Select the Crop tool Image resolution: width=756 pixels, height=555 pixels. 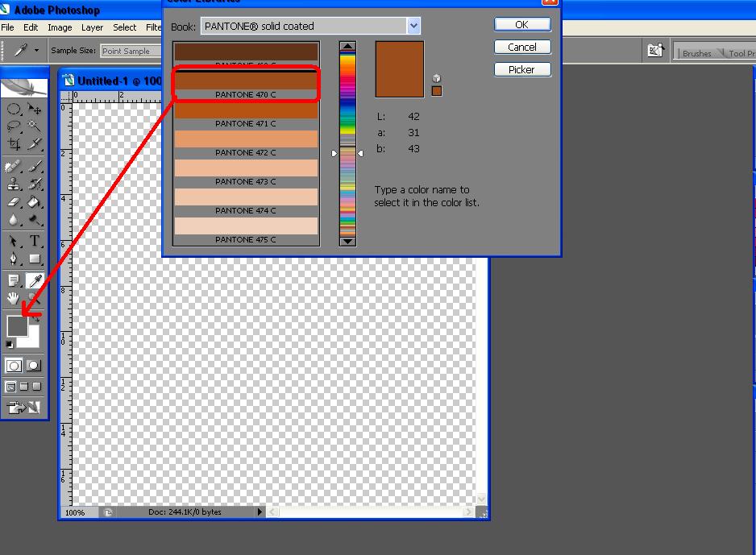coord(14,144)
